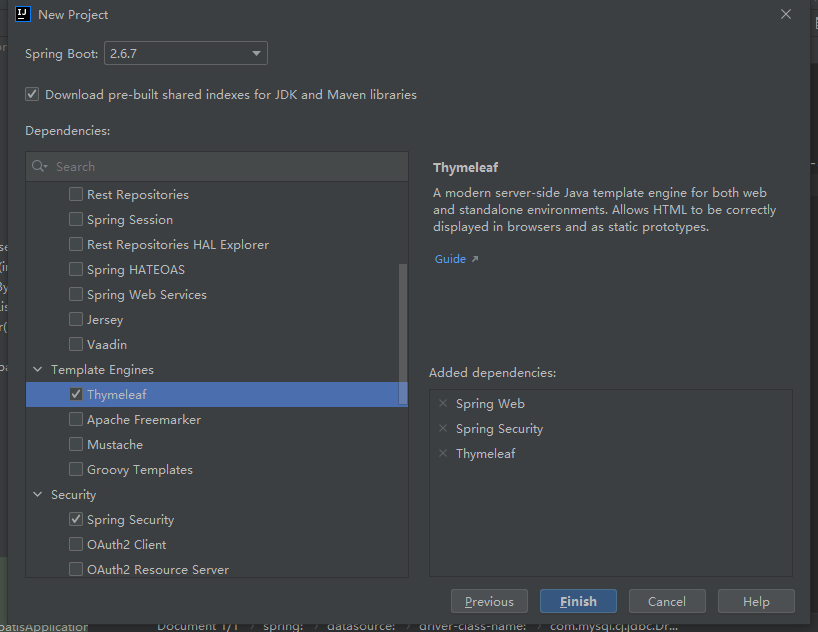
Task: Click the IntelliJ IDEA logo icon
Action: [x=23, y=14]
